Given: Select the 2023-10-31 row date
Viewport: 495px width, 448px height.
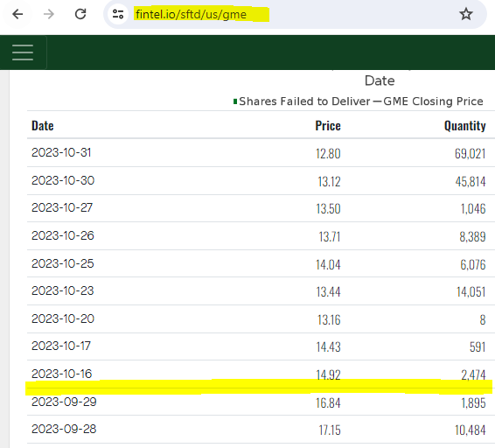Looking at the screenshot, I should [61, 152].
